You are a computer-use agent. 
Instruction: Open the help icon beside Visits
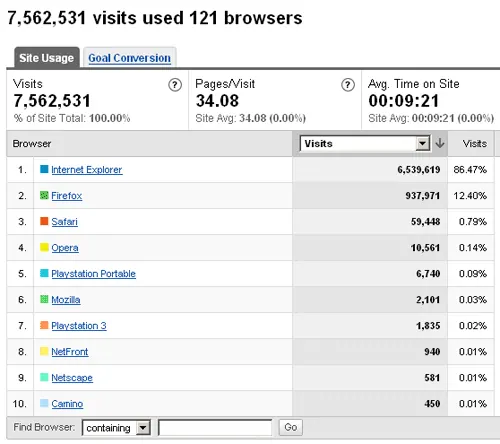(175, 85)
